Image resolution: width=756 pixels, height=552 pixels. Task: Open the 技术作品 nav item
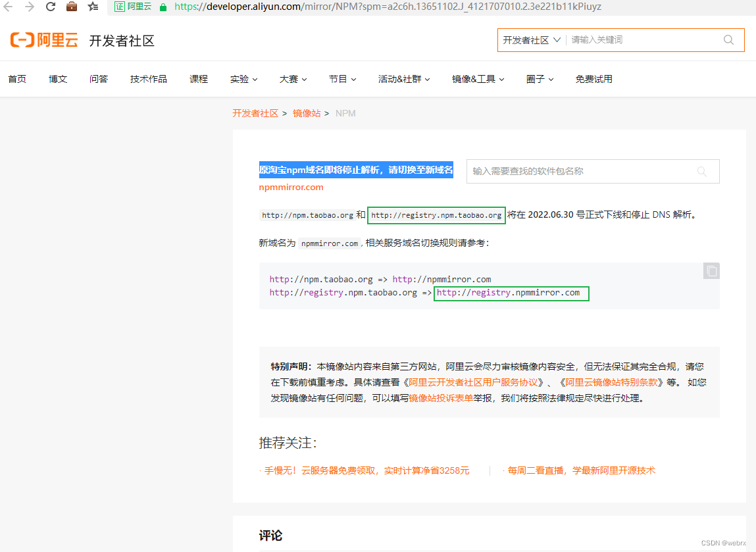[149, 79]
